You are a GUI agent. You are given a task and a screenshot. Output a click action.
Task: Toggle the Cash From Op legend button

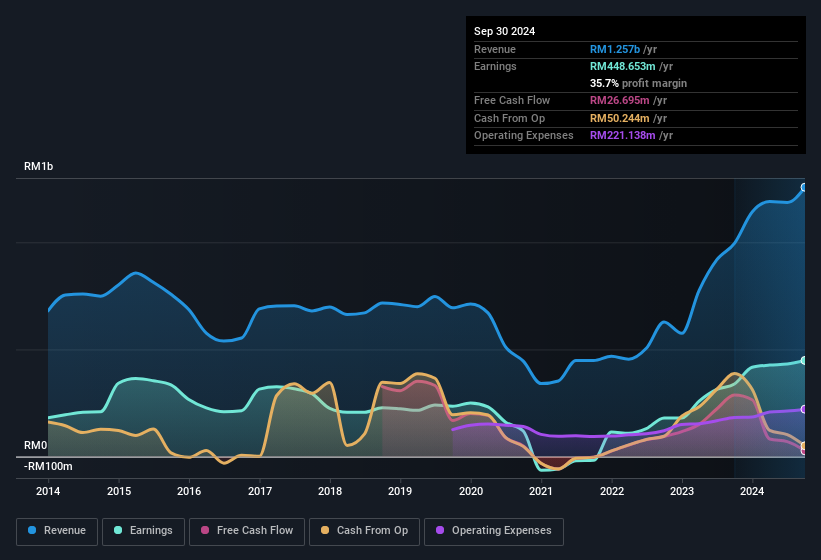pos(364,531)
